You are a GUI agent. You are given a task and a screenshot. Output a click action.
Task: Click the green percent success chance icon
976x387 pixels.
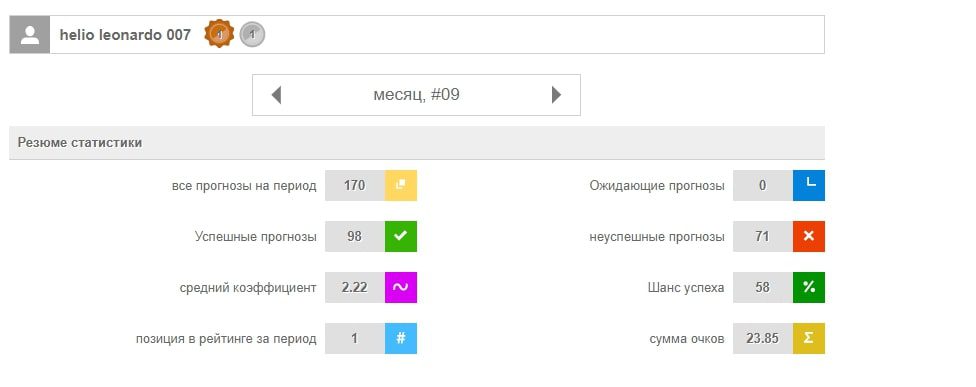click(809, 287)
